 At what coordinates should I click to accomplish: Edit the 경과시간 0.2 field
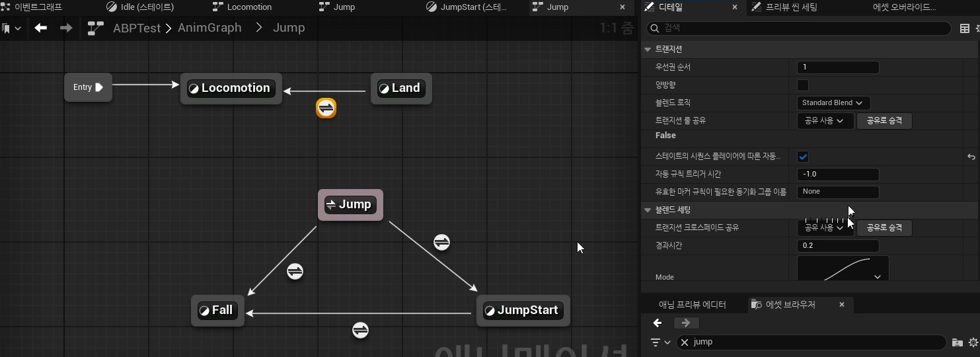(838, 246)
